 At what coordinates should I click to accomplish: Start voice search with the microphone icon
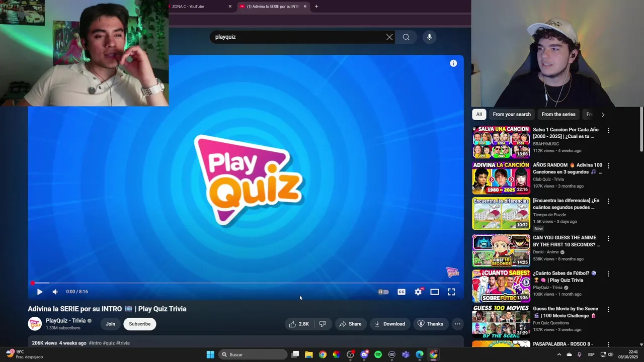429,37
